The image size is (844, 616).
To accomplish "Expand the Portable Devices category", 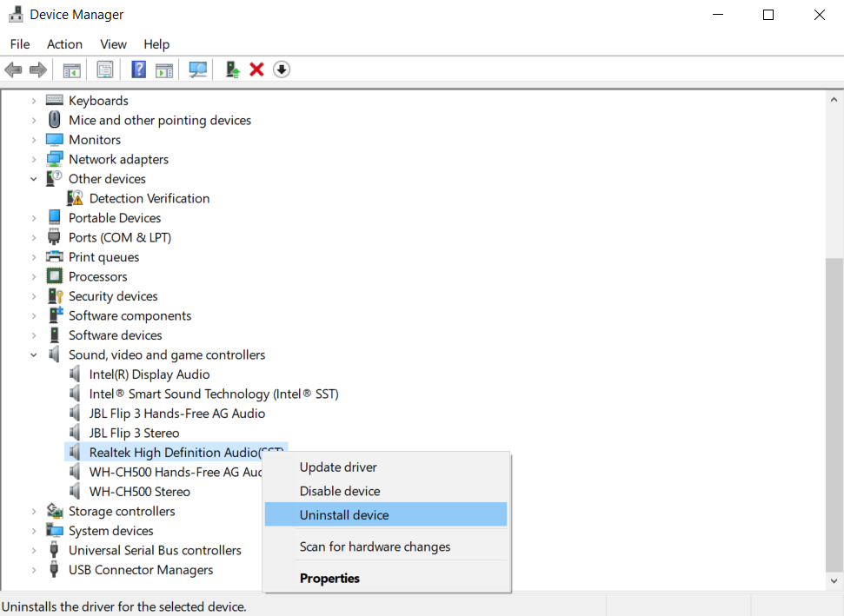I will [x=33, y=218].
